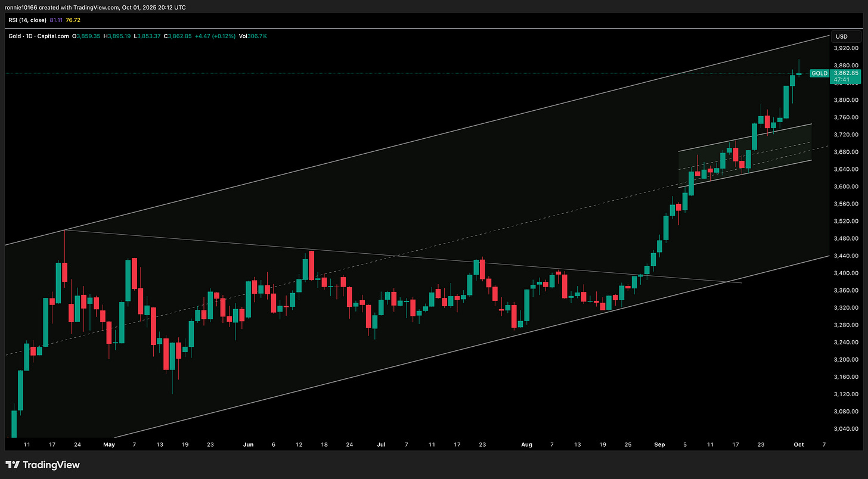Screen dimensions: 868x479
Task: Click the RSI (14, close) indicator label
Action: [28, 20]
